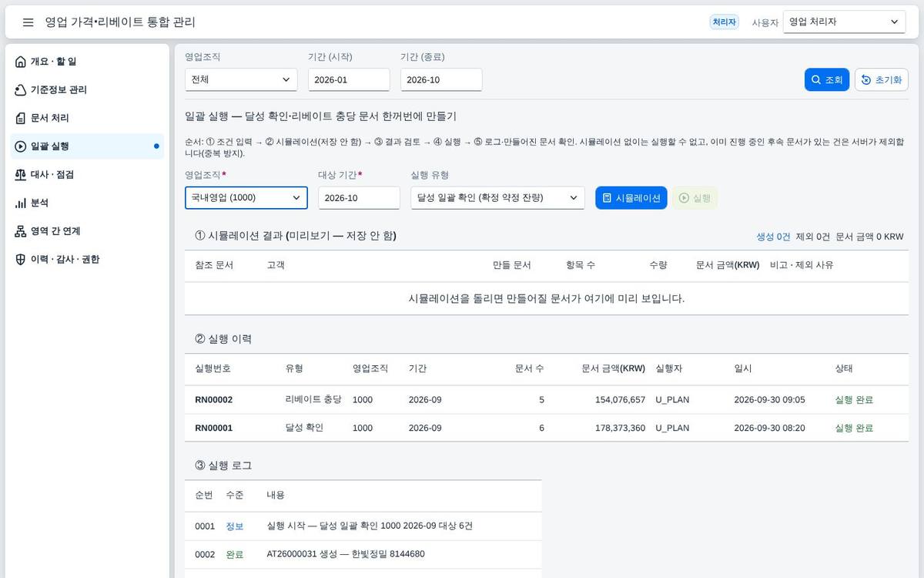924x578 pixels.
Task: Click 문서 금액(KRW) header in 실행 이력
Action: tap(613, 368)
